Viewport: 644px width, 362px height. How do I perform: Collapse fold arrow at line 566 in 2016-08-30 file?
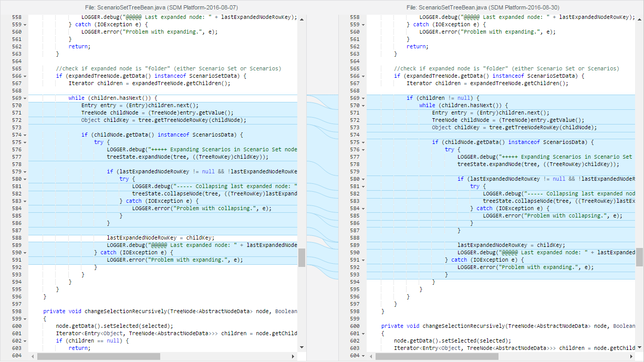tap(363, 76)
